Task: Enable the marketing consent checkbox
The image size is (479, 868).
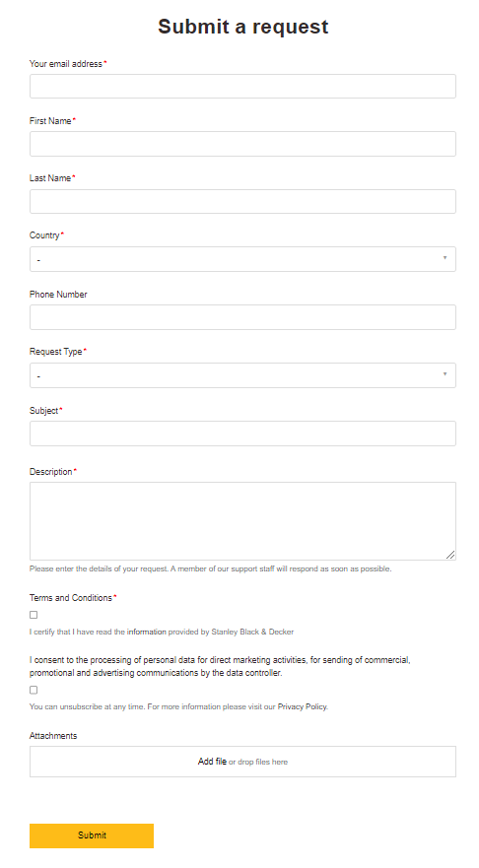Action: pos(34,690)
